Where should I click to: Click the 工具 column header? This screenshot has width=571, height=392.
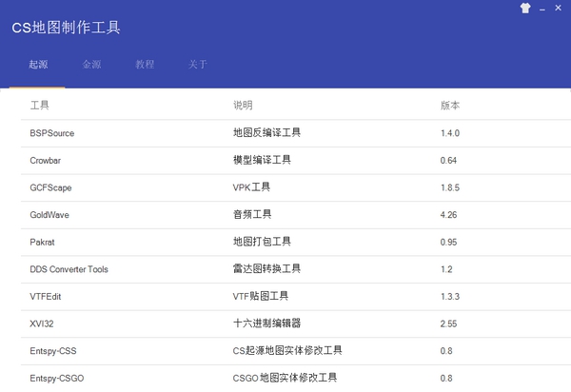pyautogui.click(x=39, y=106)
